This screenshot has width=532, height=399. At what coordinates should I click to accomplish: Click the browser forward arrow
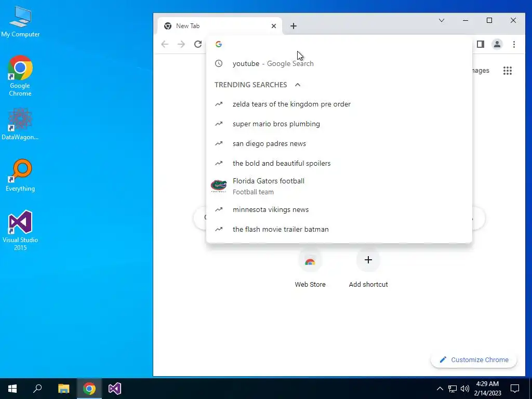(x=181, y=44)
